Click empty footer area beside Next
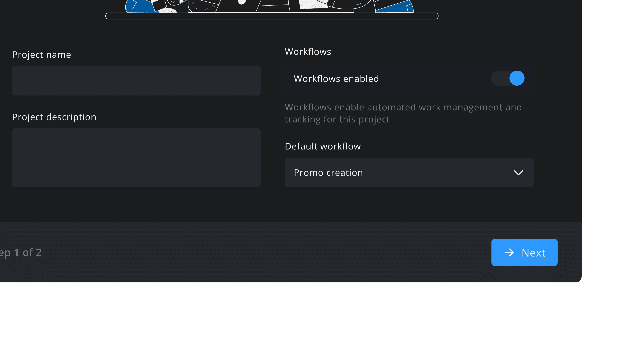The width and height of the screenshot is (644, 338). (265, 252)
